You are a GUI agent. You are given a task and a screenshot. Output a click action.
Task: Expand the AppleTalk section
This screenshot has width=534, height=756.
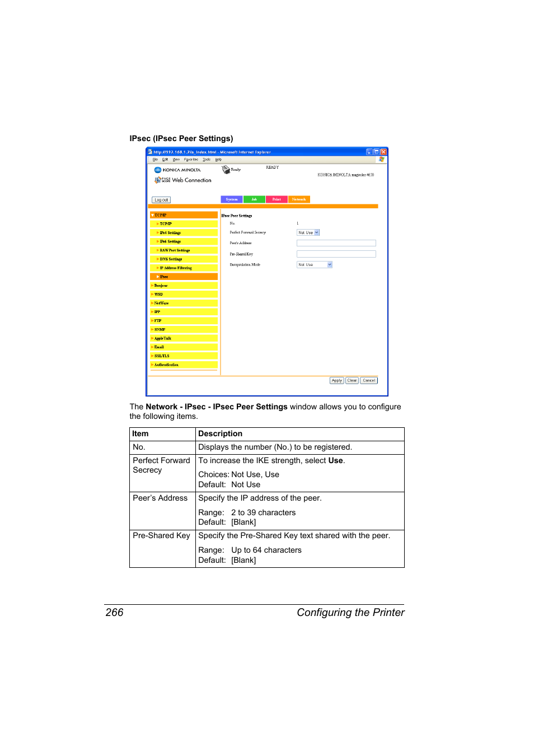[x=184, y=338]
